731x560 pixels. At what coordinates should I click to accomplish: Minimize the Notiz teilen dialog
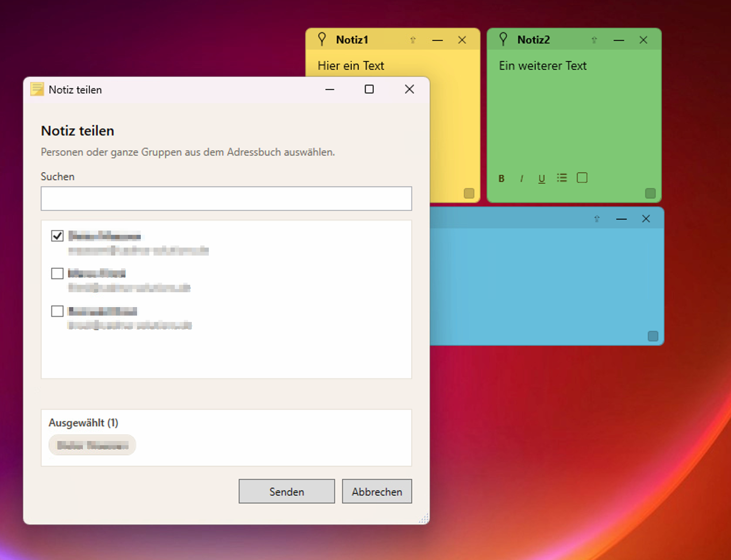[x=330, y=89]
